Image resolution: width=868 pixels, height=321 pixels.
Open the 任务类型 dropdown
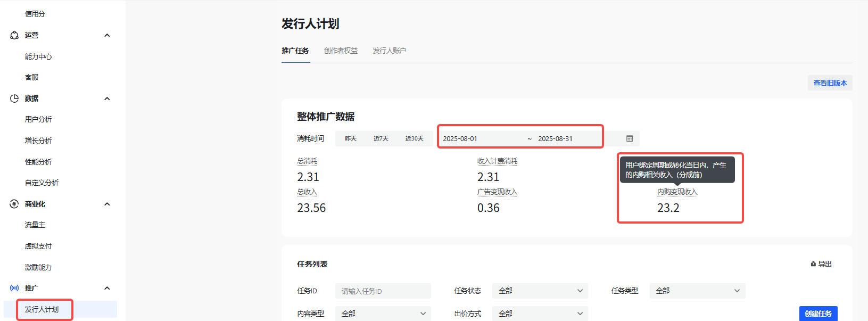(697, 291)
